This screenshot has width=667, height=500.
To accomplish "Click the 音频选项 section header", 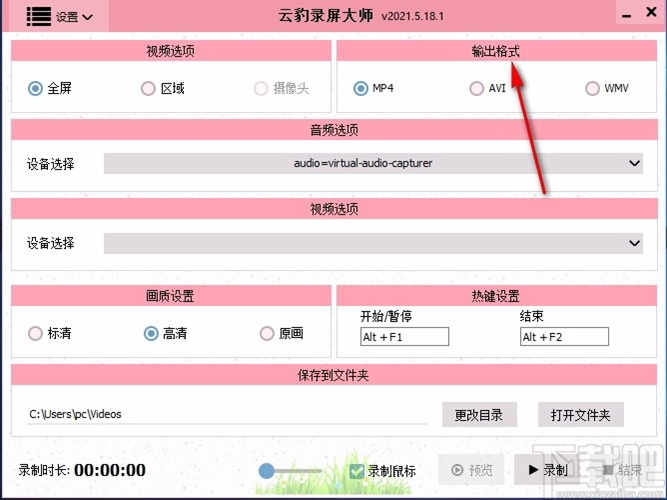I will point(334,130).
